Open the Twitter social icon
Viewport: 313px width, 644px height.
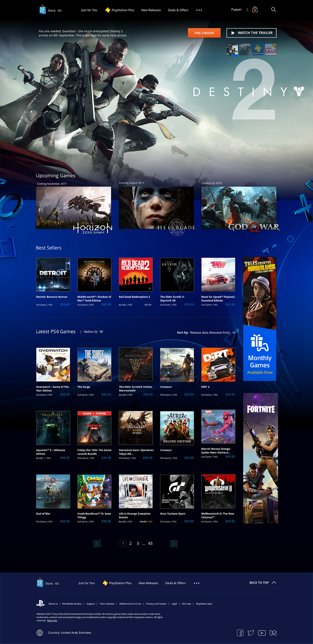tap(251, 633)
